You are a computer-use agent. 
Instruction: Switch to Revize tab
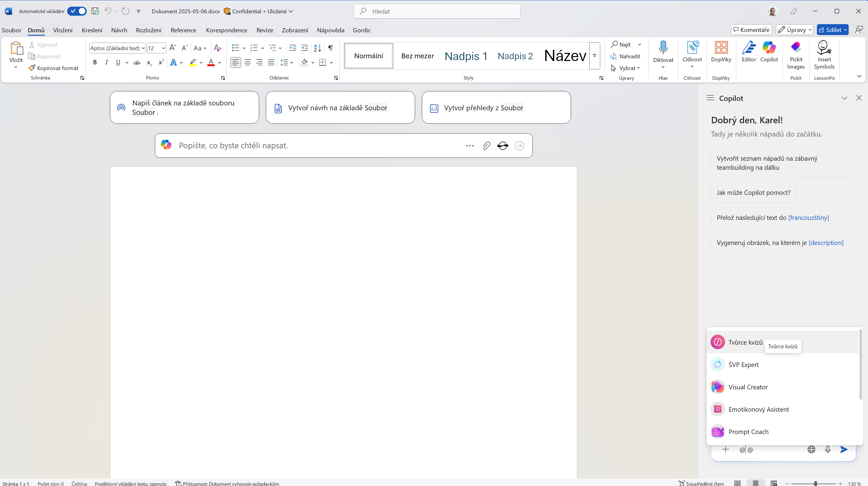[x=264, y=30]
